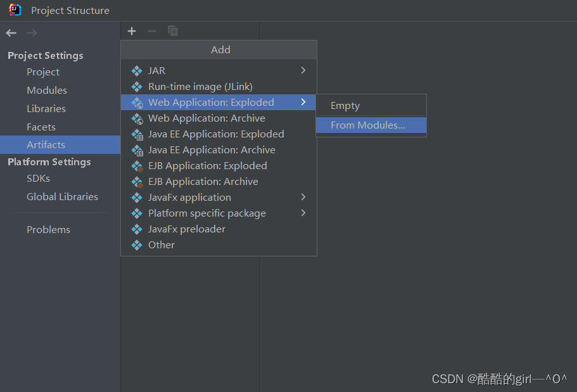Image resolution: width=577 pixels, height=392 pixels.
Task: Open the Modules settings section
Action: pos(47,90)
